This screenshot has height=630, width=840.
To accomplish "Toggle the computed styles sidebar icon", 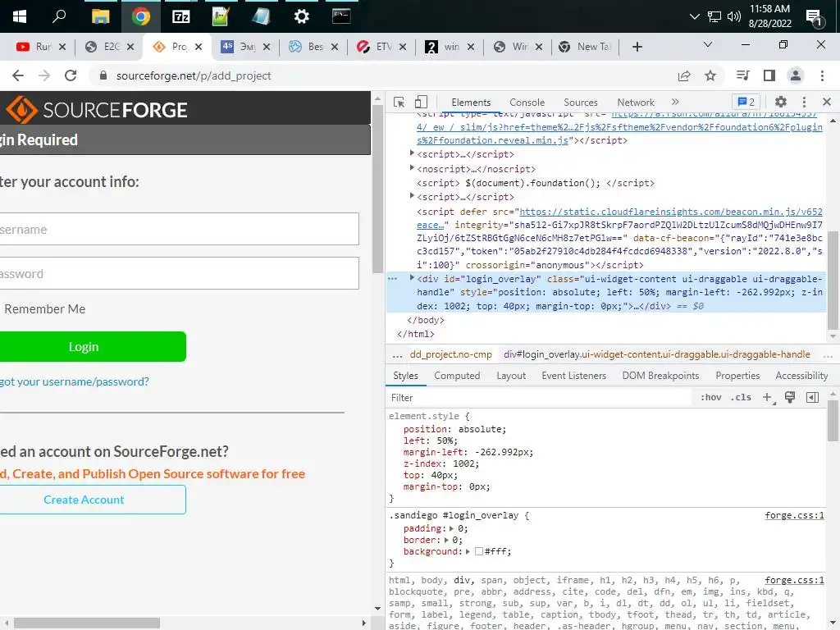I will (x=813, y=398).
